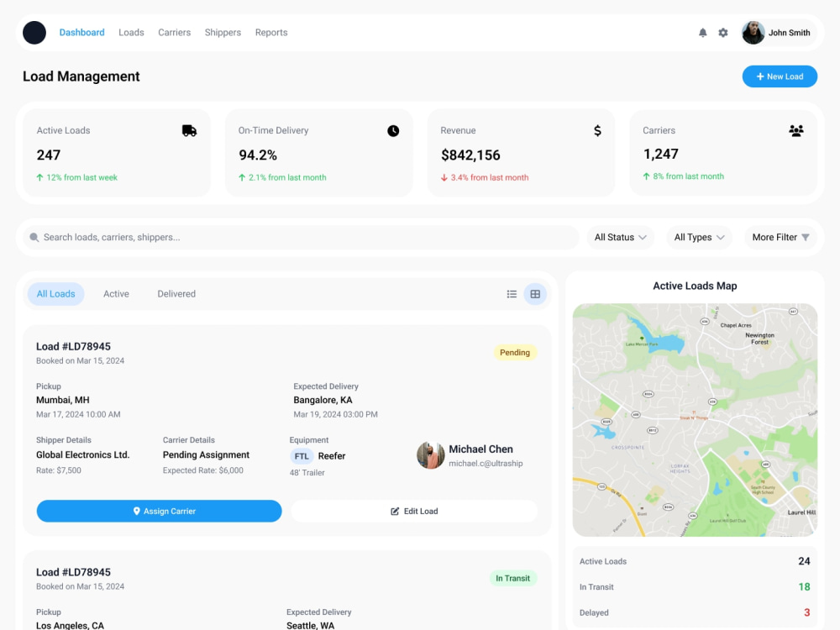Click the 94.2% on-time value
840x630 pixels.
[258, 155]
